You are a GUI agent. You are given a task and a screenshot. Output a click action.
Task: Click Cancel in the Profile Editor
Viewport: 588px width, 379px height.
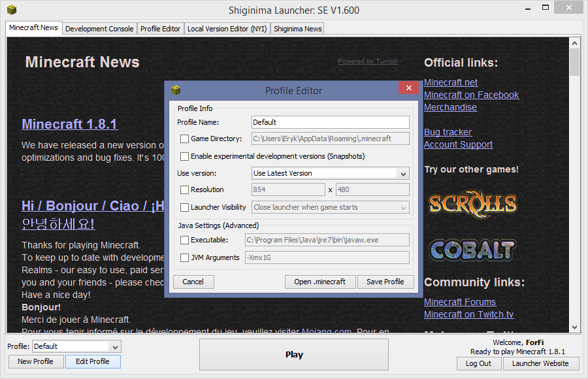pyautogui.click(x=193, y=282)
